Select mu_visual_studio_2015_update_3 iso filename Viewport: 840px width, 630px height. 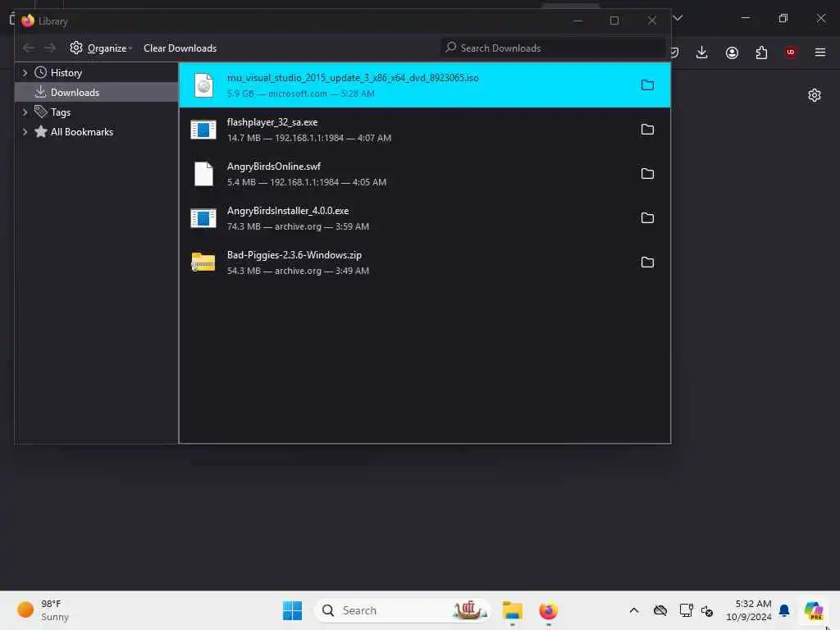pyautogui.click(x=353, y=78)
